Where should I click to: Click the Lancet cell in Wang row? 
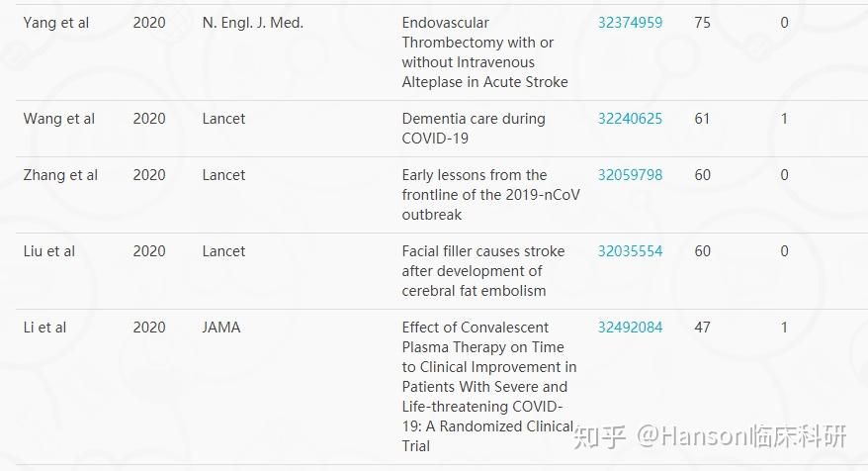(223, 119)
